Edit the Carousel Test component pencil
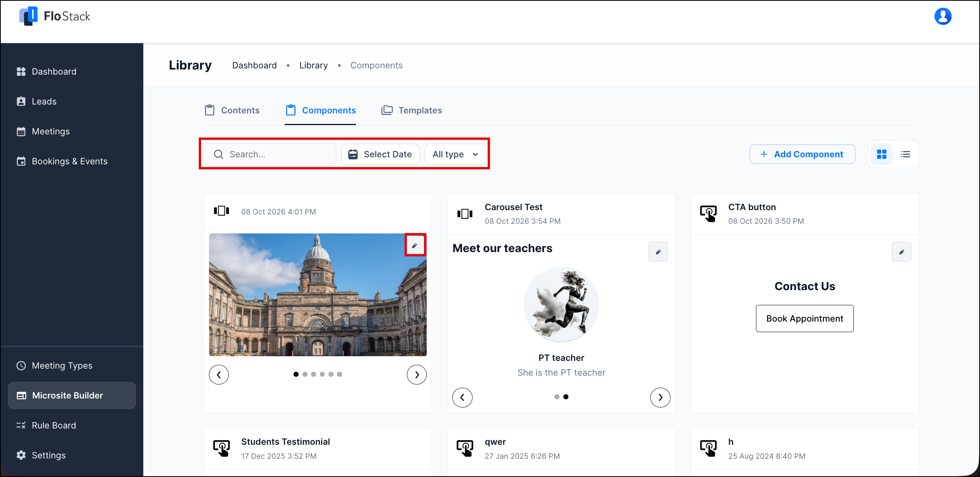Screen dimensions: 980x477 coord(658,252)
